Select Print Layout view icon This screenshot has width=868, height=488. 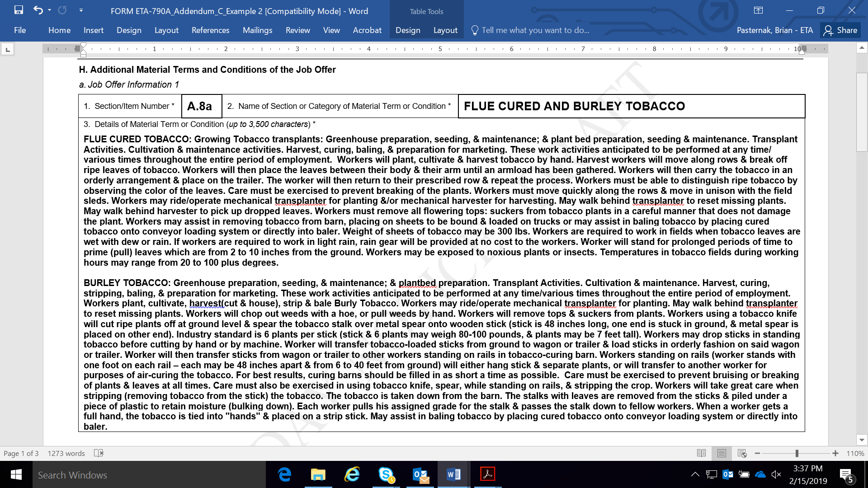tap(722, 453)
